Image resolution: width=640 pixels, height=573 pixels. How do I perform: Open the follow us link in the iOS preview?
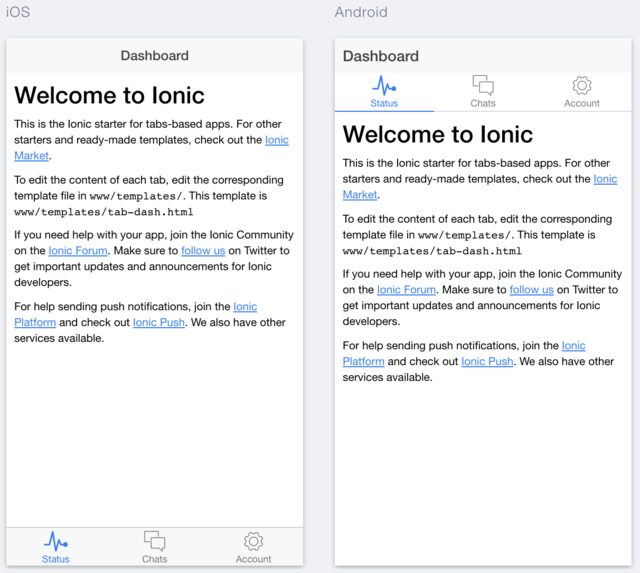click(203, 251)
